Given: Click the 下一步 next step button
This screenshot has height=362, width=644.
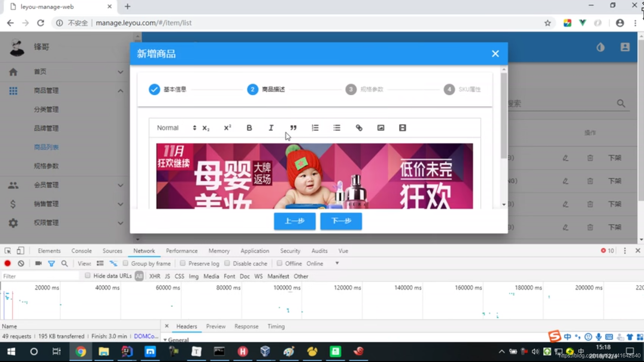Looking at the screenshot, I should click(341, 221).
